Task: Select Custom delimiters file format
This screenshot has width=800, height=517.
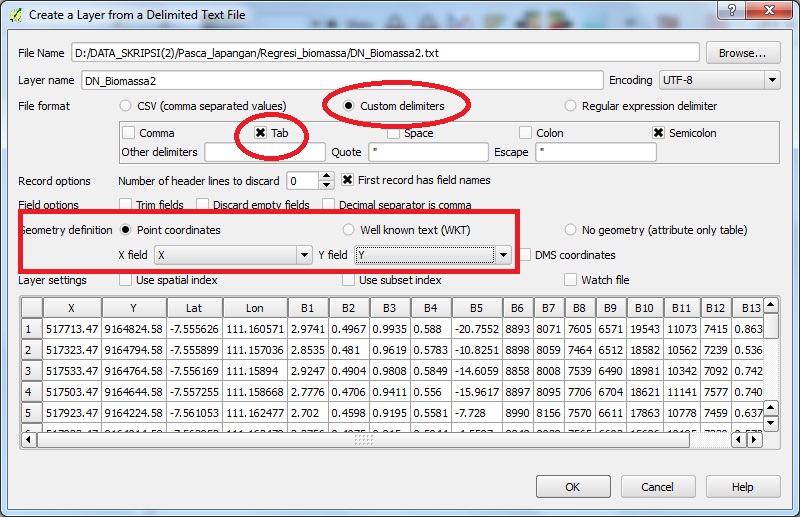Action: click(x=348, y=106)
